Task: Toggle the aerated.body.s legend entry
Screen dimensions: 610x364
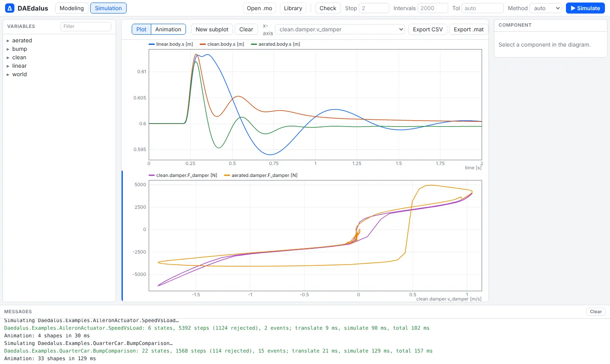Action: tap(275, 44)
